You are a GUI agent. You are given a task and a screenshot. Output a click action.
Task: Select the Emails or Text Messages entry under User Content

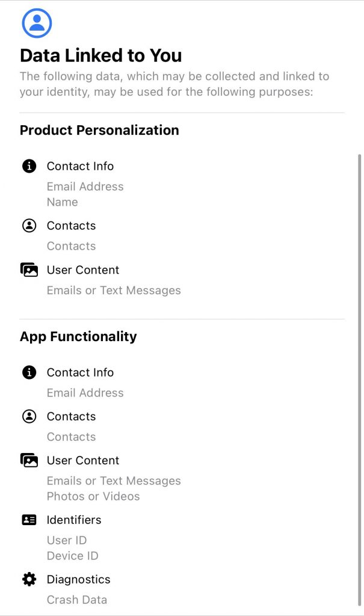(x=114, y=290)
